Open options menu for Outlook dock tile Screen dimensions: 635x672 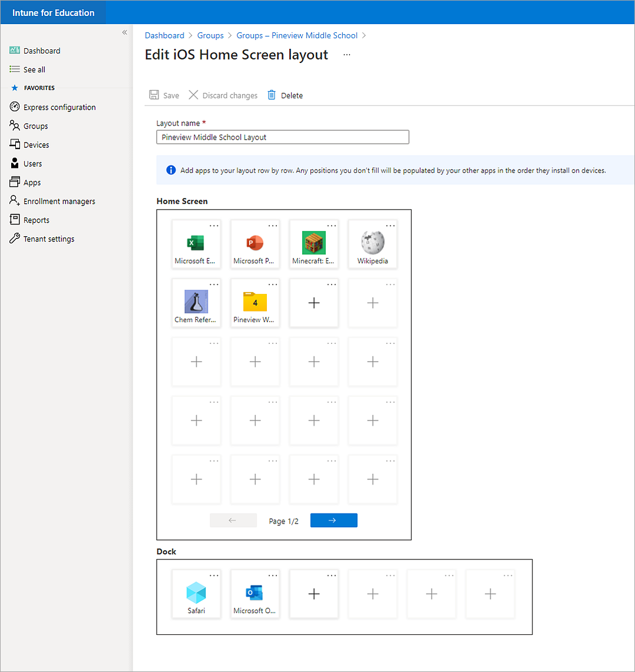[273, 575]
